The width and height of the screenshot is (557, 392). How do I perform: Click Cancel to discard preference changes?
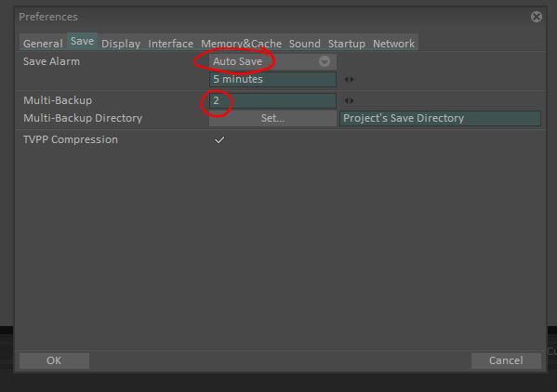(x=506, y=360)
